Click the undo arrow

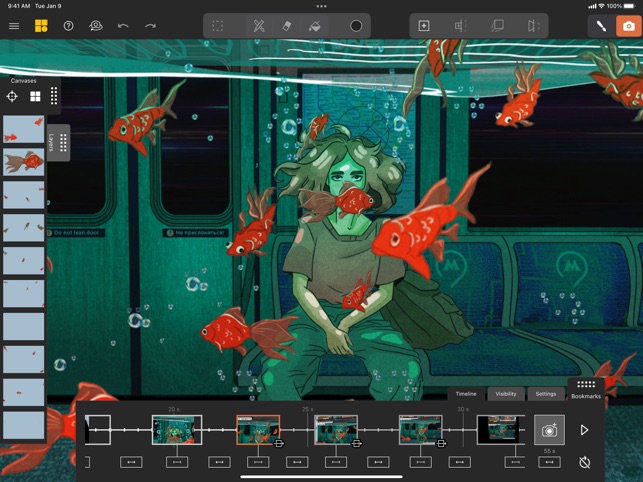coord(123,26)
